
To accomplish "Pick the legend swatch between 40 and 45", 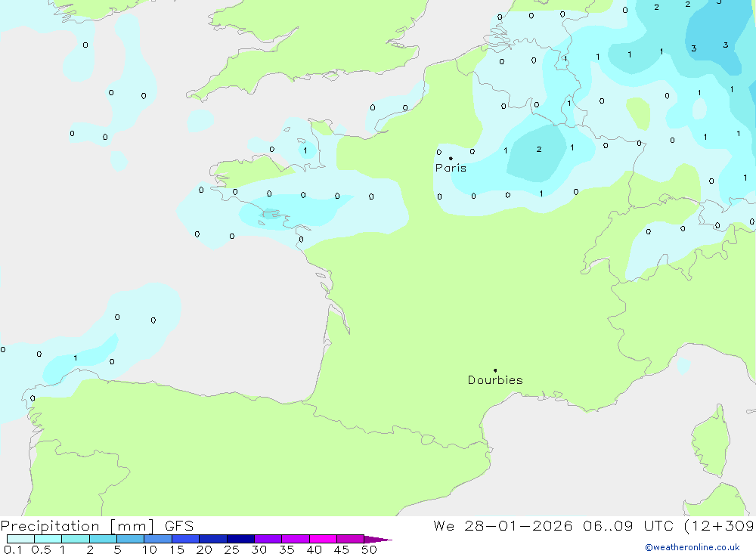I will click(323, 539).
